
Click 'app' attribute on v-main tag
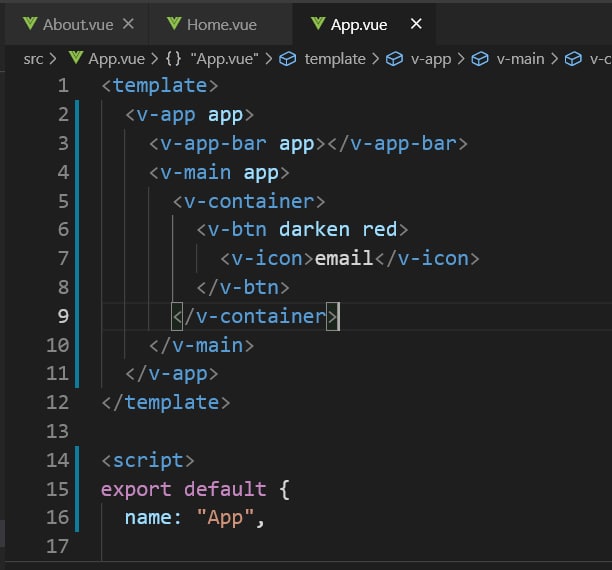(x=261, y=173)
